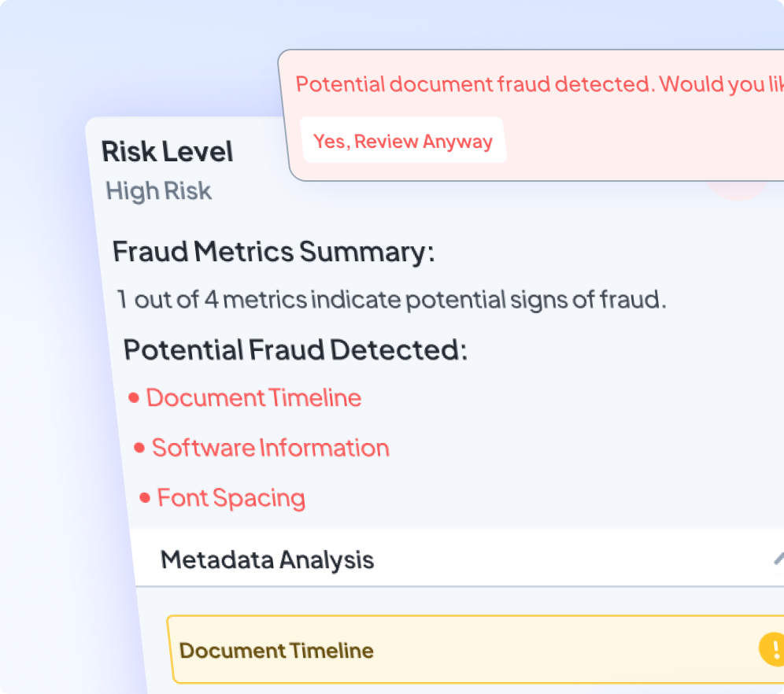
Task: Collapse Metadata Analysis using its chevron arrow
Action: click(778, 559)
